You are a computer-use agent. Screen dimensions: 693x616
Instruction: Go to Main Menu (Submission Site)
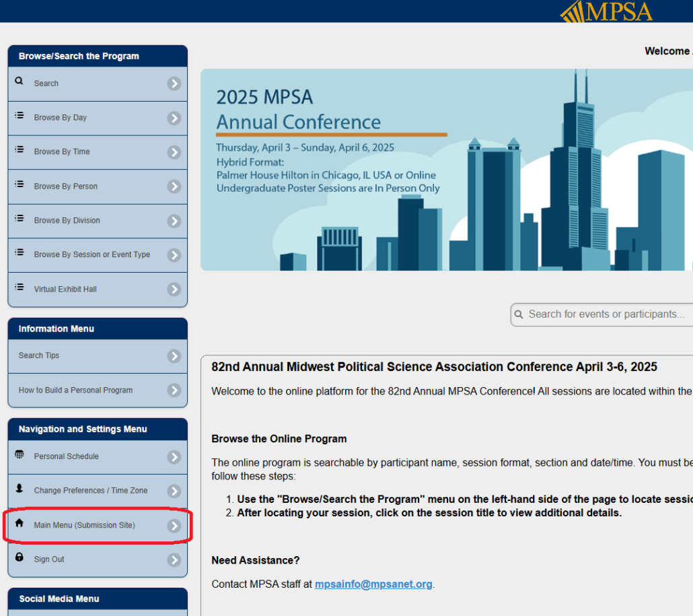[x=98, y=525]
